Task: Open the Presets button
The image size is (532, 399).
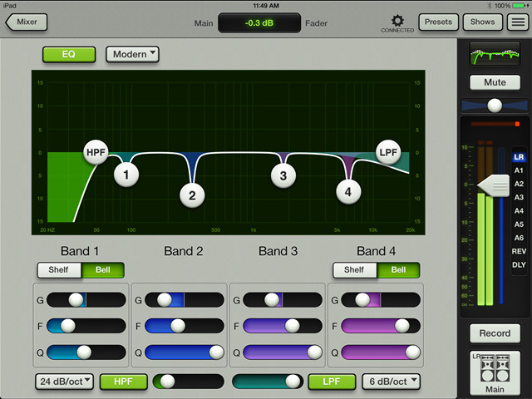Action: point(438,22)
